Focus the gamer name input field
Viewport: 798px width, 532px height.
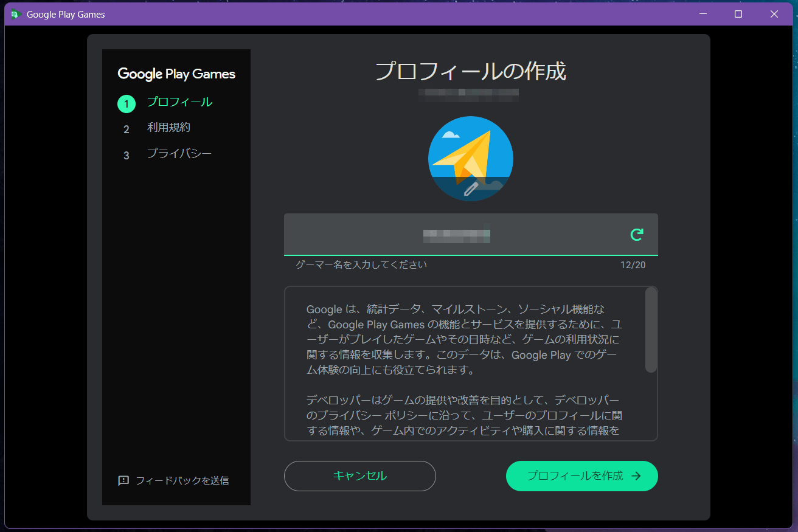[x=456, y=235]
